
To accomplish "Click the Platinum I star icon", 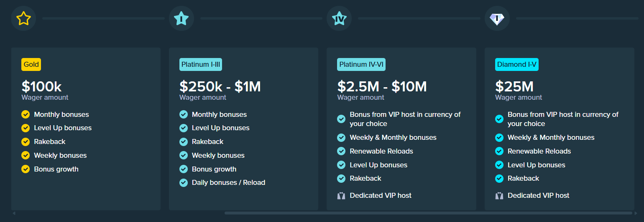I will pos(181,18).
